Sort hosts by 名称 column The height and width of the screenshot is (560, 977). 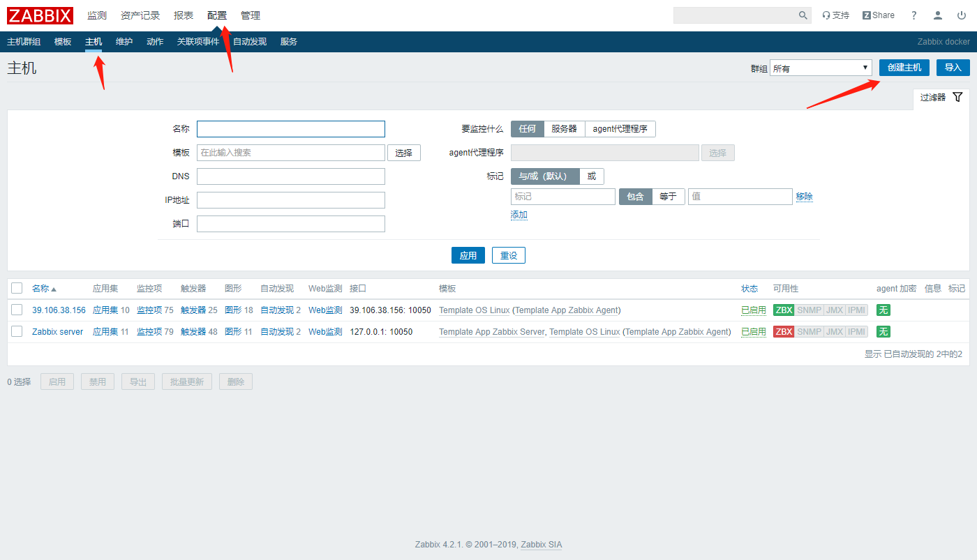[44, 289]
